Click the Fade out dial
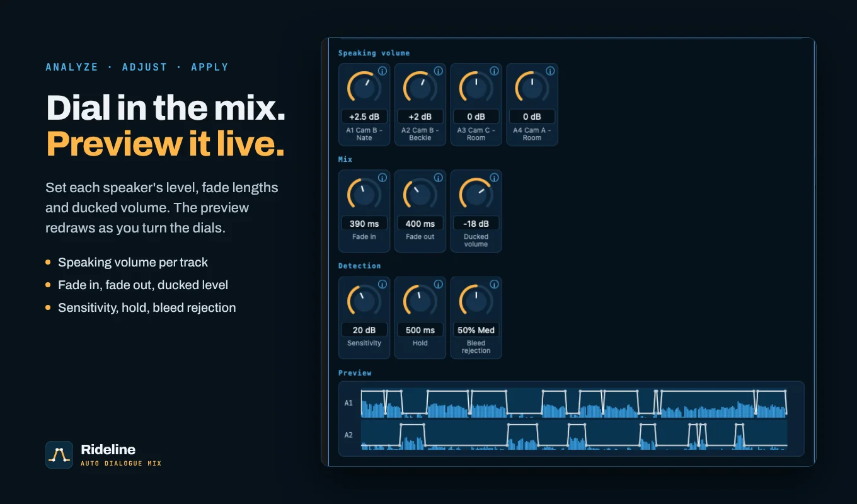 [x=420, y=195]
